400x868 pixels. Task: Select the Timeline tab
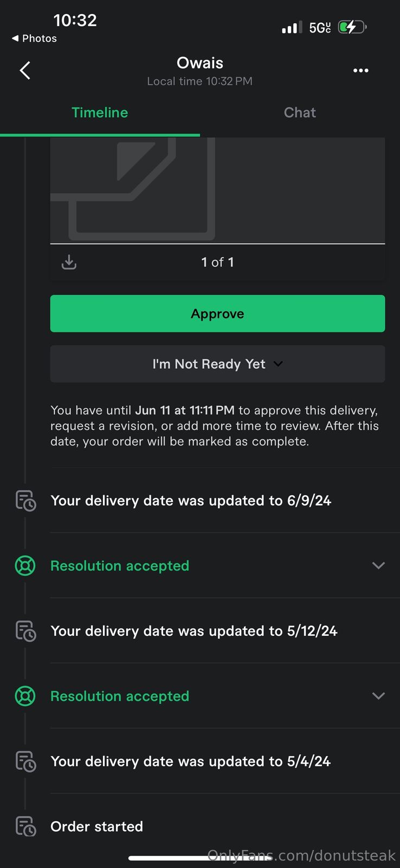coord(100,113)
